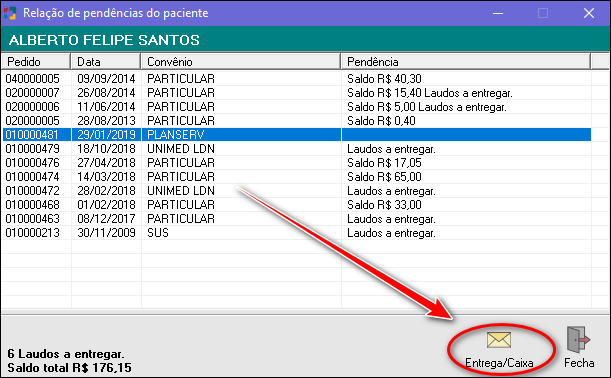Screen dimensions: 611x378
Task: Select order 010000476 row
Action: pos(296,163)
